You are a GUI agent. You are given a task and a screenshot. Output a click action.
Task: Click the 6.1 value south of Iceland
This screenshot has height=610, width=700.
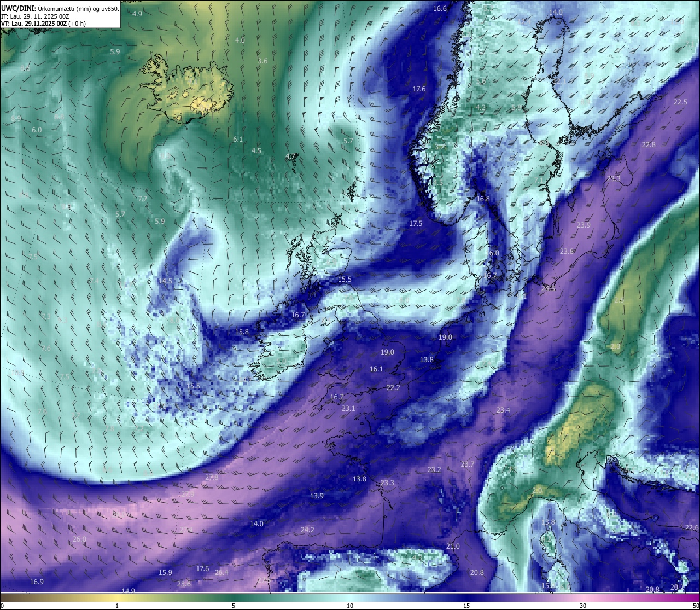[238, 140]
